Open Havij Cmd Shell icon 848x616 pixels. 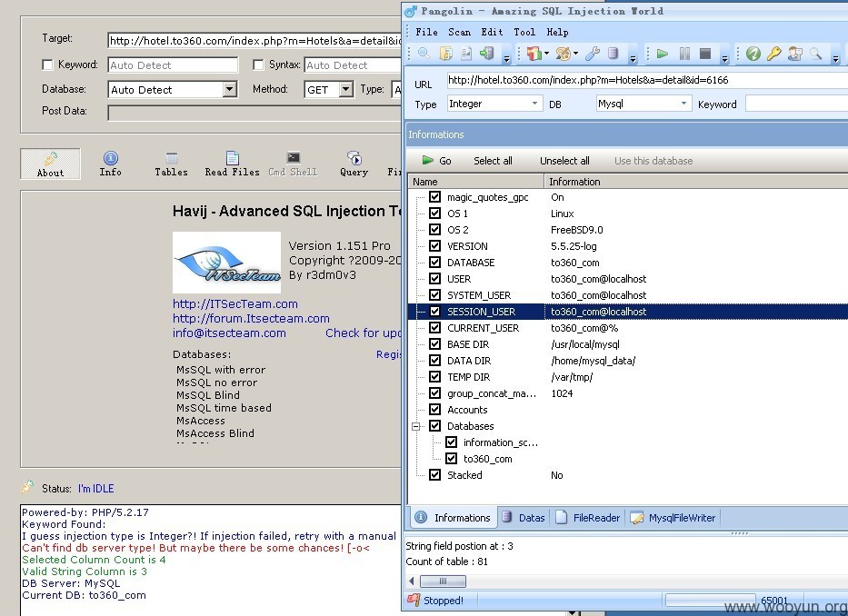tap(294, 164)
